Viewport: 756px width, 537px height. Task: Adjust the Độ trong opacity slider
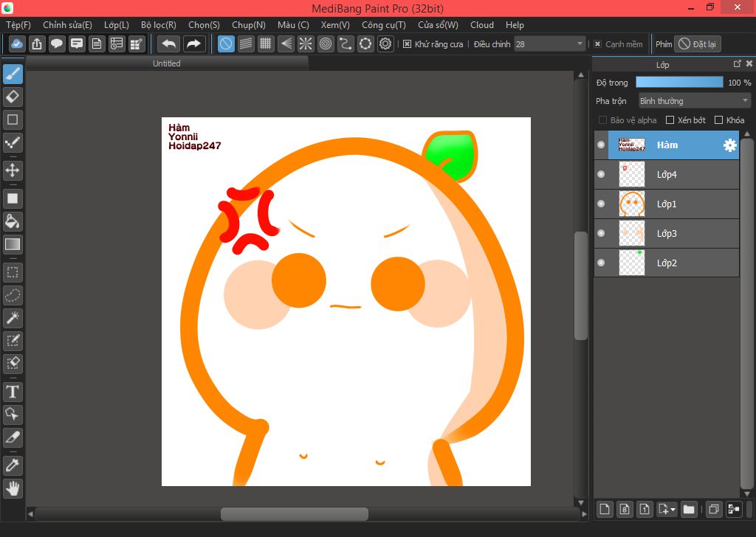coord(679,83)
